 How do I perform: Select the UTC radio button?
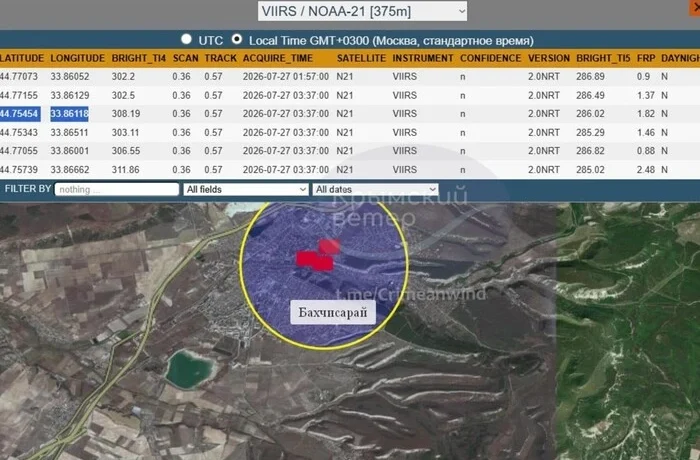coord(187,39)
